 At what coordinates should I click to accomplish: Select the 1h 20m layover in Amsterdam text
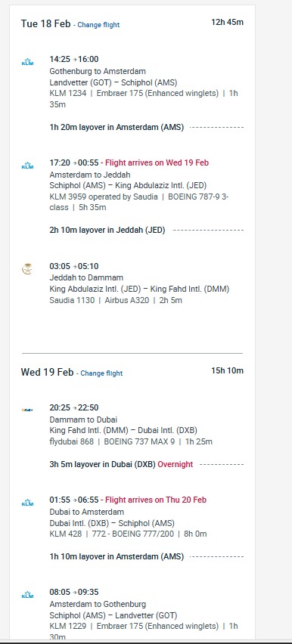[116, 127]
